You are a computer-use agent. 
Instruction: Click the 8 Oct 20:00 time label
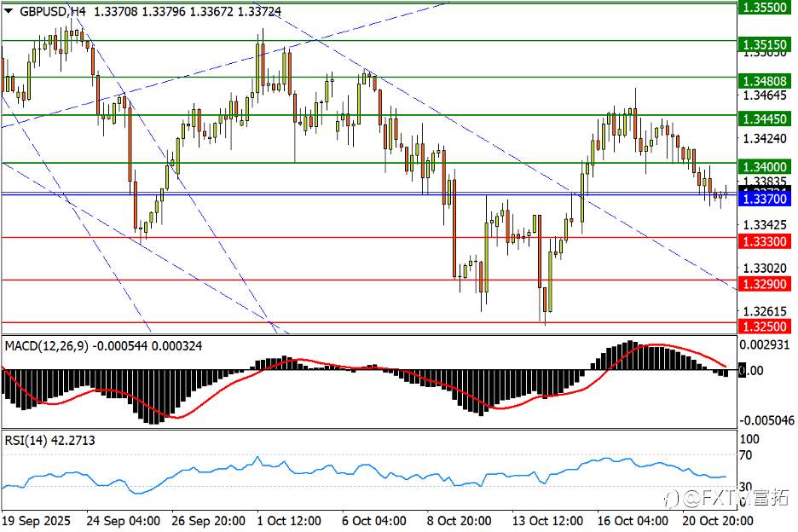coord(459,521)
